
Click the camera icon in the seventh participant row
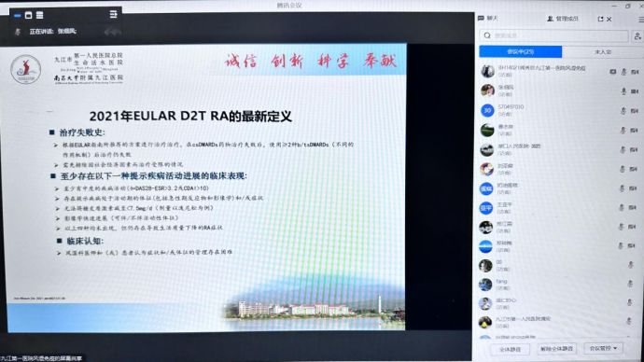[633, 188]
